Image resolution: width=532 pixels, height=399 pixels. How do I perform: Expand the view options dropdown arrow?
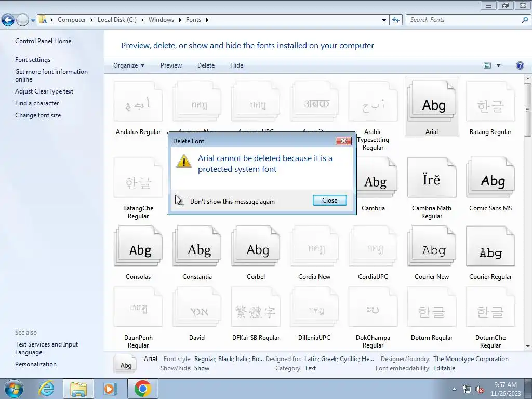498,65
